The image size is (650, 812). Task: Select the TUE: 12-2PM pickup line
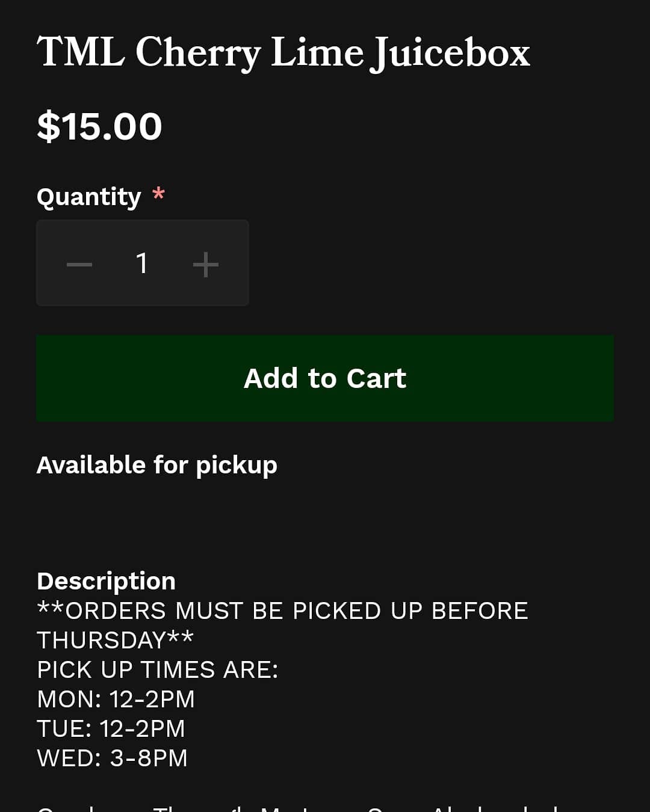[111, 728]
